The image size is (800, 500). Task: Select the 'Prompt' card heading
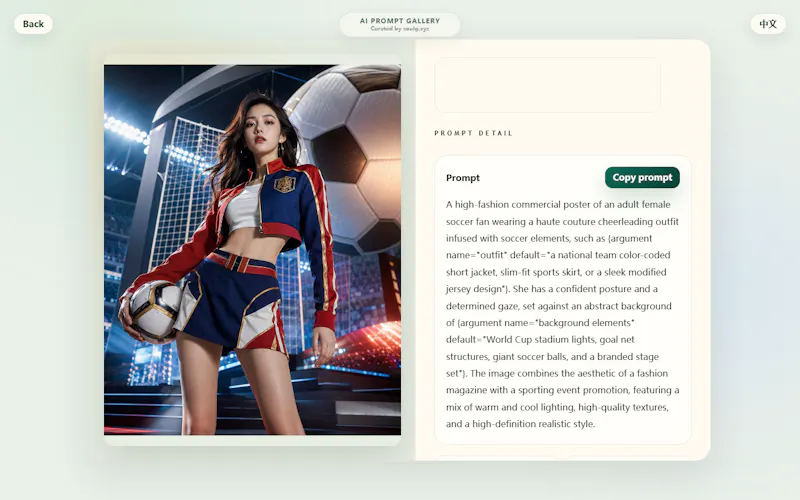(x=463, y=178)
